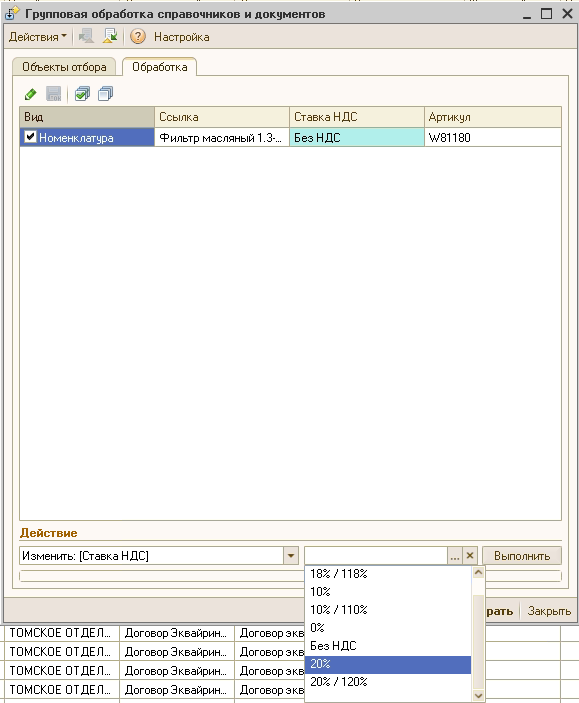Click the dropdown list scrollbar down arrow

478,695
